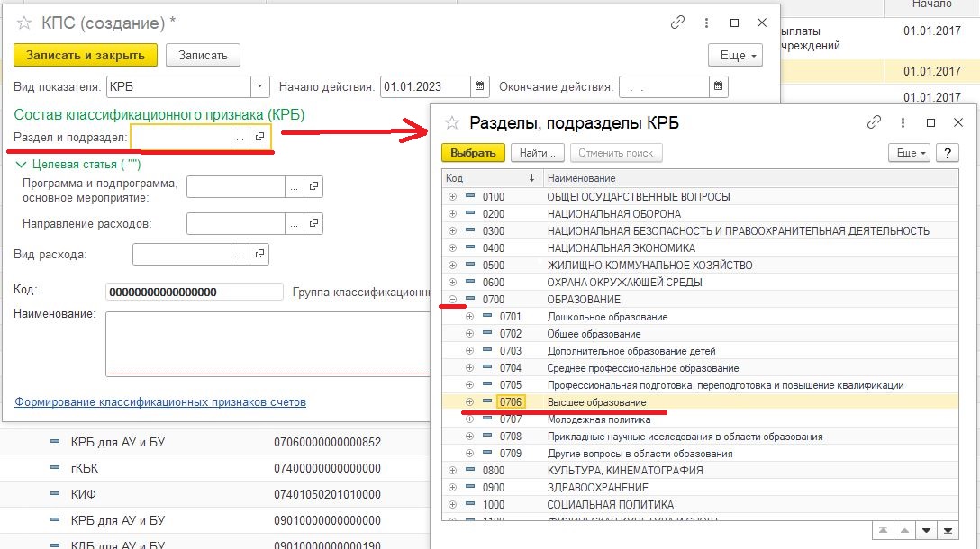Open Формирование классификационных признаков счетов link

click(160, 401)
